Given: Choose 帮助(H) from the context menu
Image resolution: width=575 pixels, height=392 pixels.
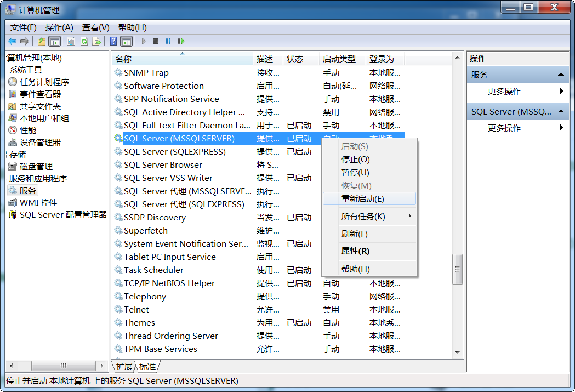Looking at the screenshot, I should [x=369, y=269].
